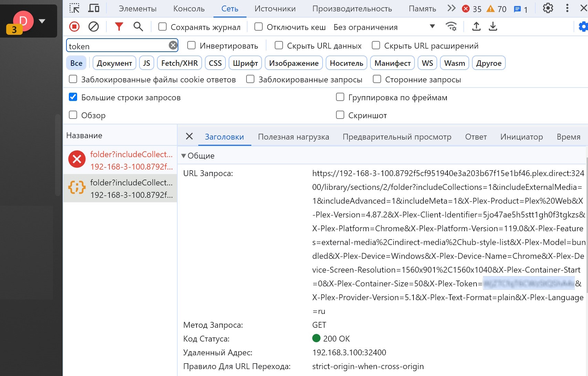Open the Память tab
This screenshot has height=376, width=588.
(422, 9)
